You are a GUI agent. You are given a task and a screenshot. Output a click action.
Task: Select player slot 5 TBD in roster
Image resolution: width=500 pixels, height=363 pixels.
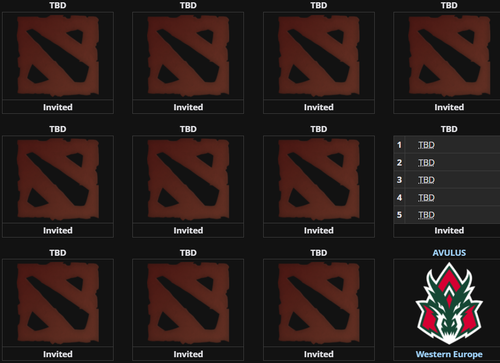pos(426,215)
